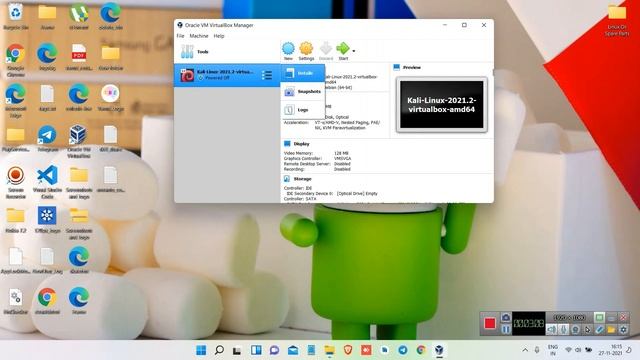The image size is (640, 360).
Task: Open the Machine menu
Action: pos(199,36)
